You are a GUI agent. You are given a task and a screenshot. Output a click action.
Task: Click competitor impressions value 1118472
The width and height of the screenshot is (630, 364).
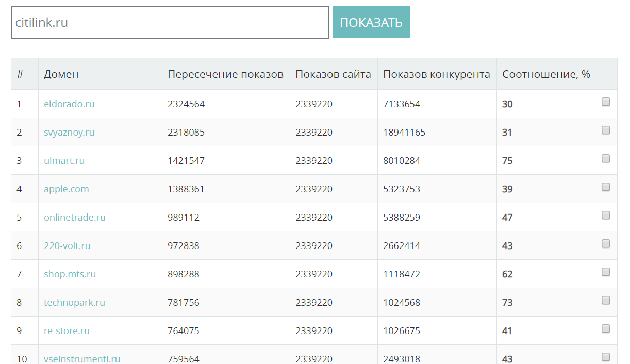[x=402, y=274]
